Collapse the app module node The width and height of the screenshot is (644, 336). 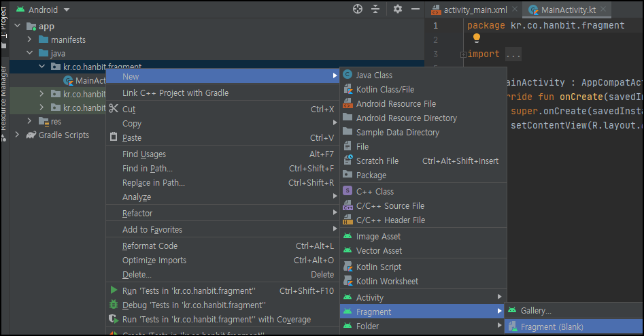(x=17, y=25)
